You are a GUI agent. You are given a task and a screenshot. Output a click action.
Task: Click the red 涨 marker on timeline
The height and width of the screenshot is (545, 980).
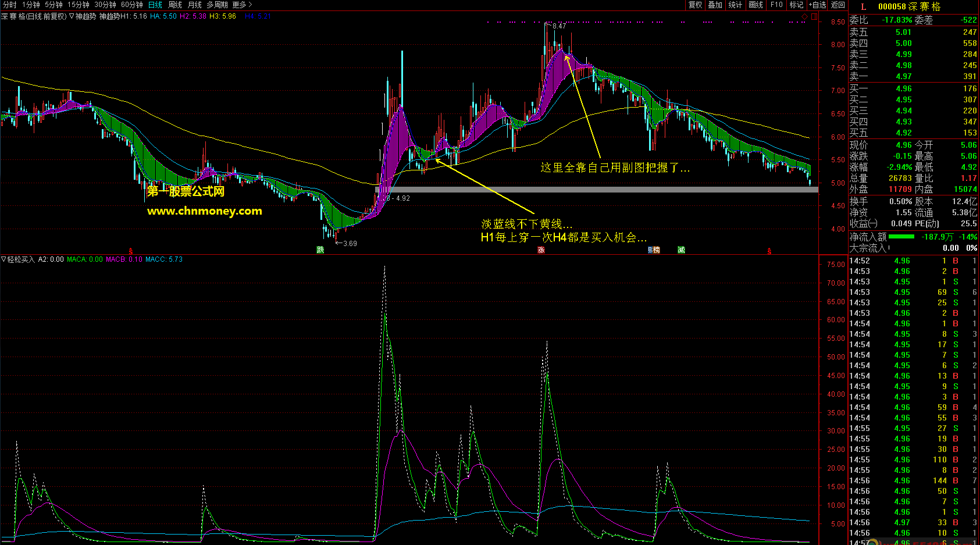point(541,250)
